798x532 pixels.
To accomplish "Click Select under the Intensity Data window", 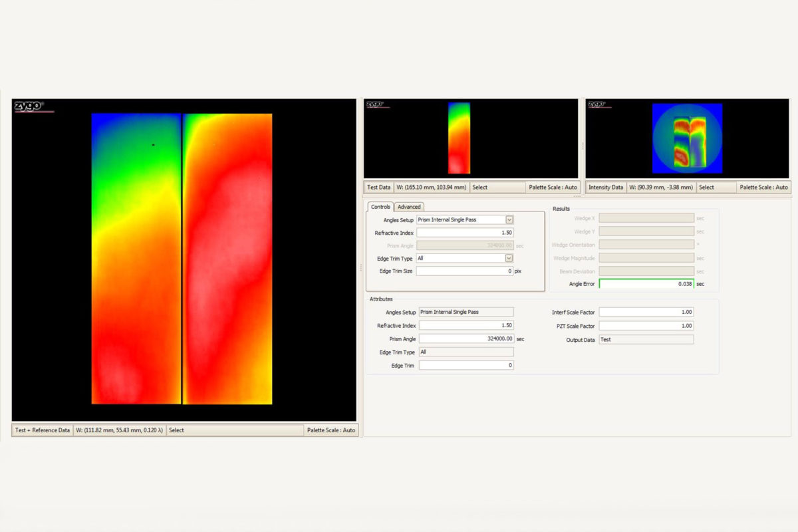I will coord(706,187).
